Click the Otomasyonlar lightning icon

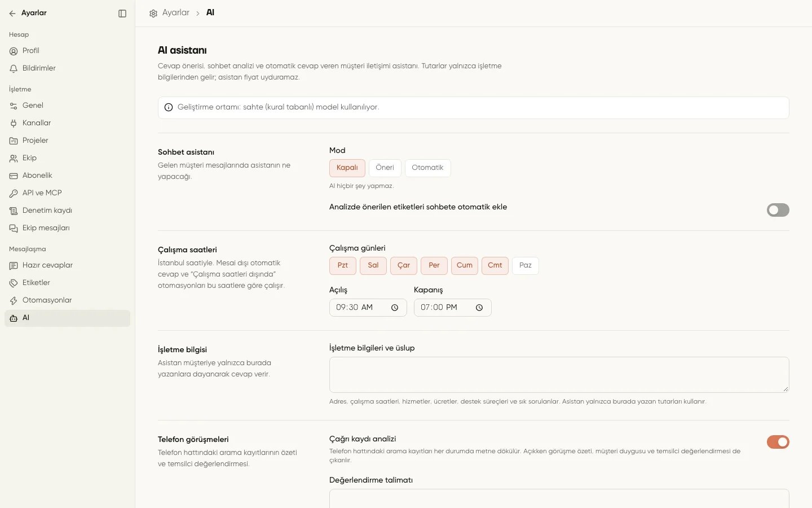(14, 300)
